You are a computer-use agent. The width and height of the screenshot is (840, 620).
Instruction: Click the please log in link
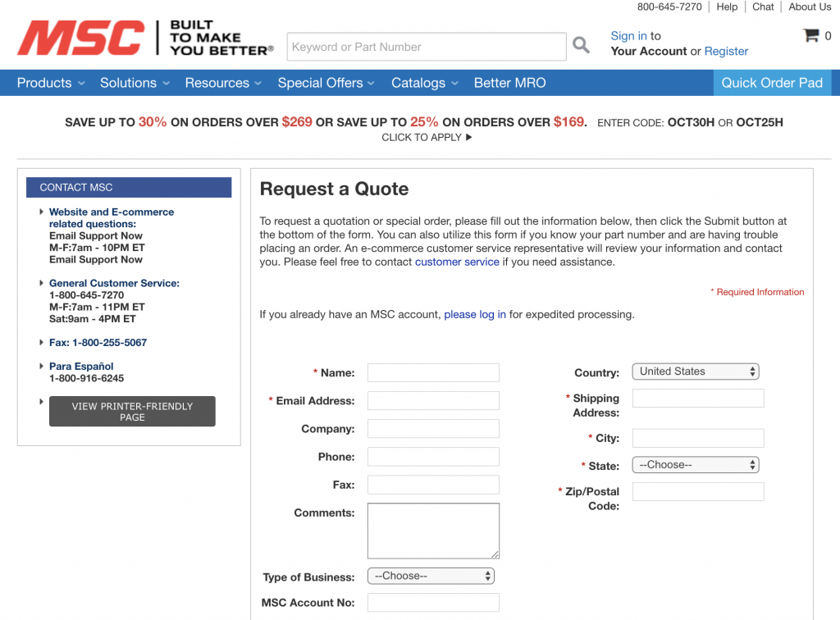pos(475,314)
